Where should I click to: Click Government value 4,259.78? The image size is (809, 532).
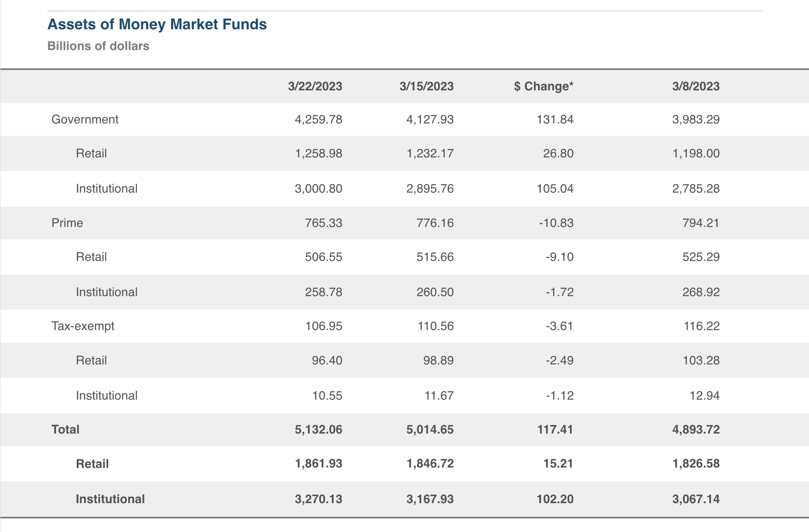318,119
